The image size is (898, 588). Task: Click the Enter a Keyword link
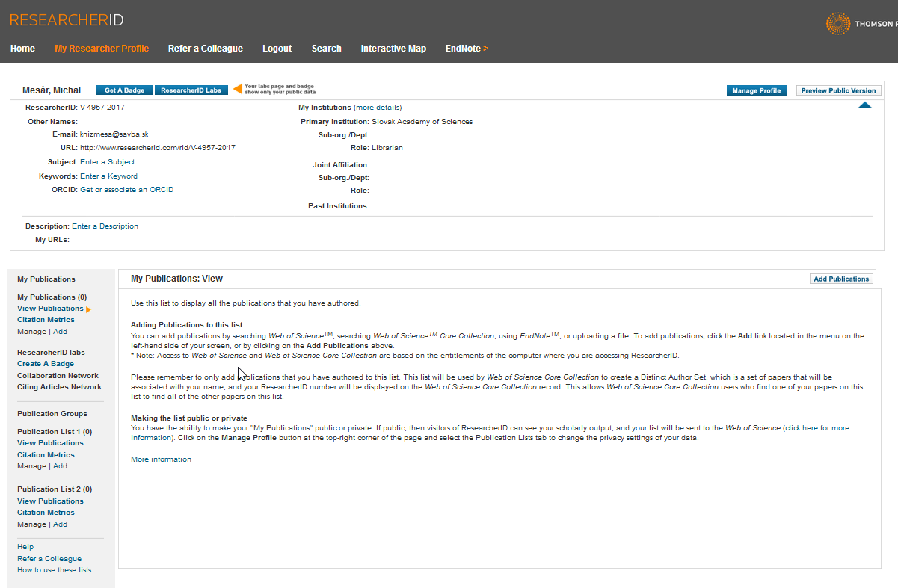109,176
